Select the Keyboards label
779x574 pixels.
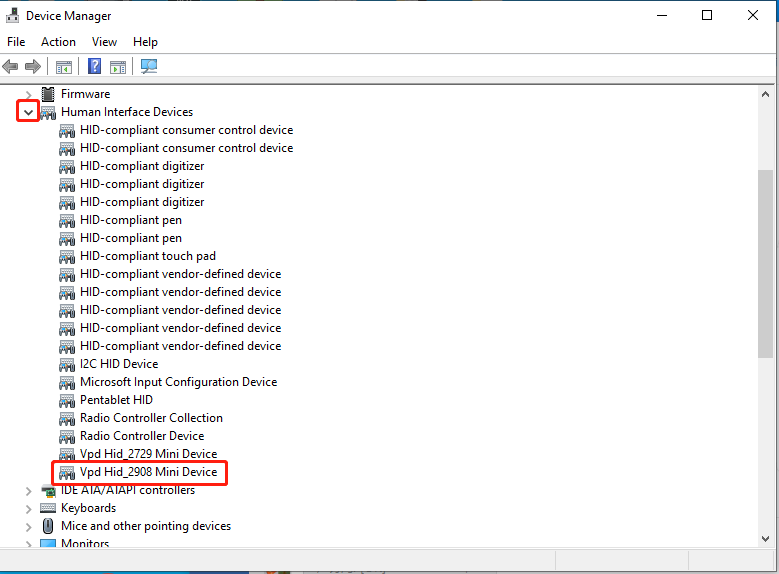click(x=88, y=508)
